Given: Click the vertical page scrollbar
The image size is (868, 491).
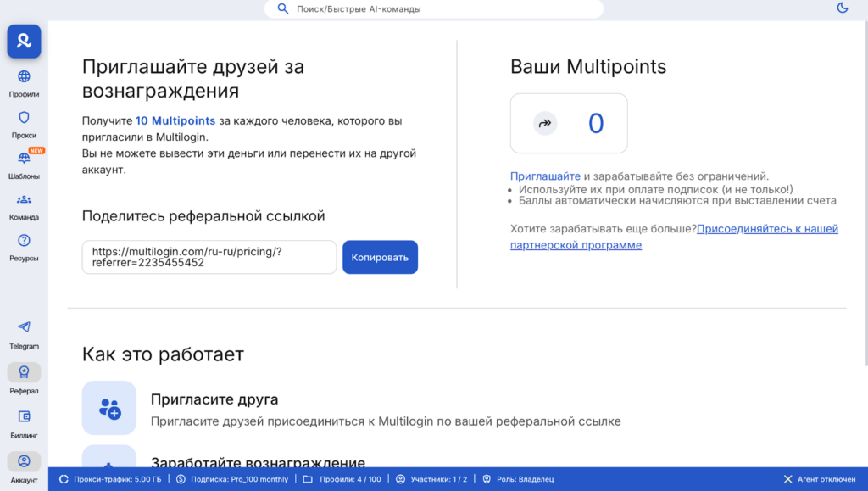Looking at the screenshot, I should coord(865,193).
